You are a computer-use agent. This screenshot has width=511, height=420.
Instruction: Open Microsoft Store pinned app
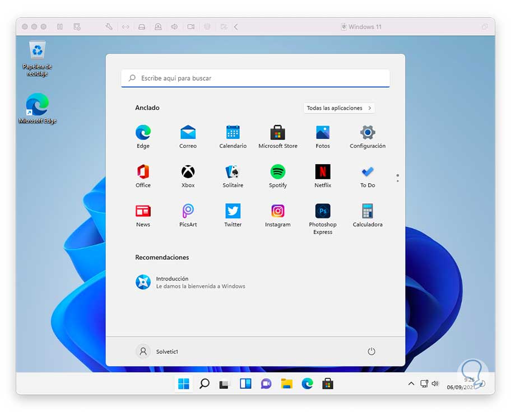(x=278, y=137)
